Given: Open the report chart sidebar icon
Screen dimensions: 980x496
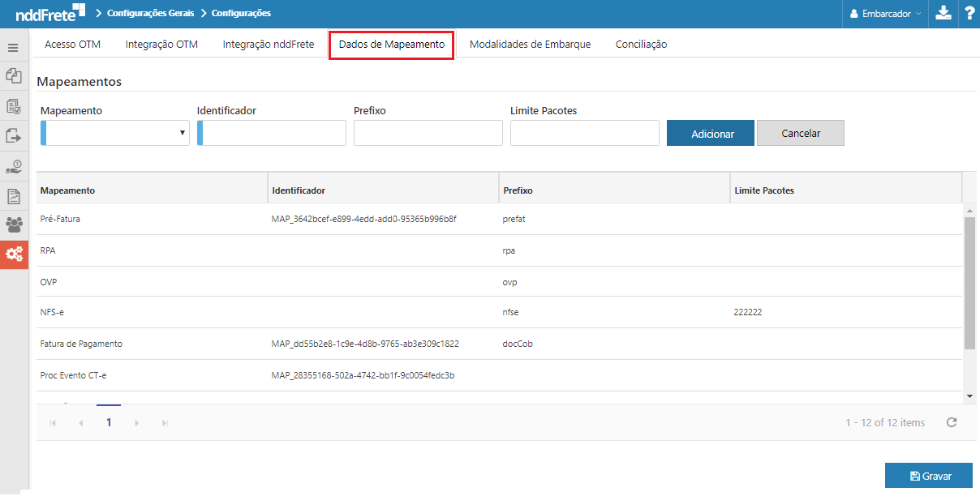Looking at the screenshot, I should 13,196.
